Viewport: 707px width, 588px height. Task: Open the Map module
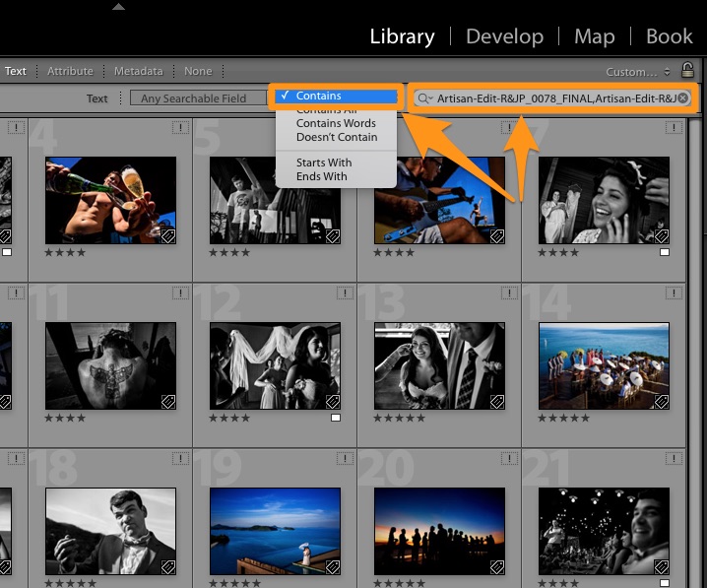595,36
